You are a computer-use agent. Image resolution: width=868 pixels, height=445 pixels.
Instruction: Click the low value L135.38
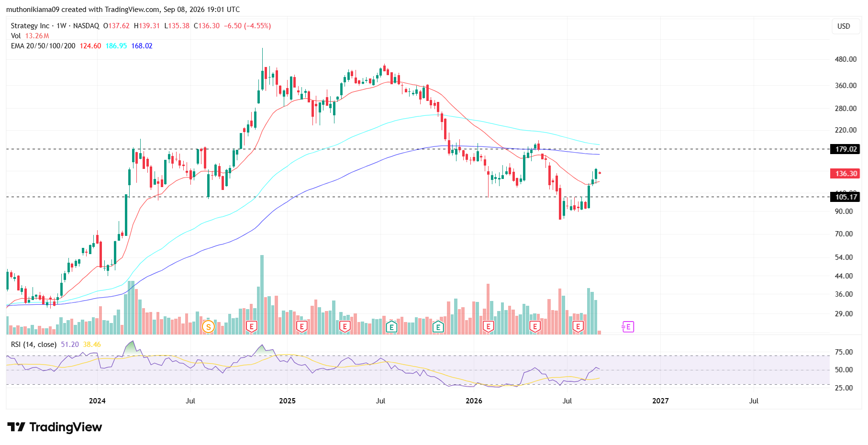click(177, 26)
